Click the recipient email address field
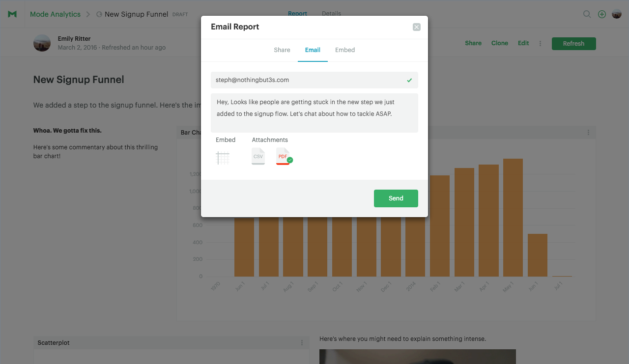Viewport: 629px width, 364px height. coord(314,80)
